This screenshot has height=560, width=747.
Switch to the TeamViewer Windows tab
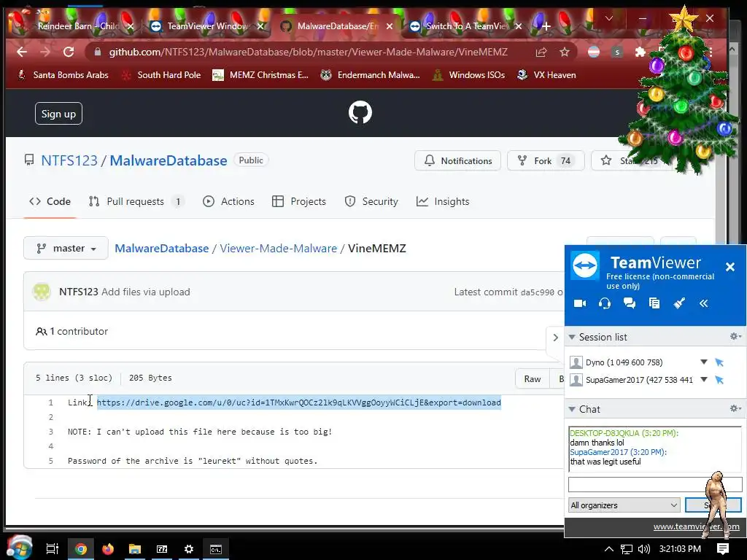(x=207, y=26)
